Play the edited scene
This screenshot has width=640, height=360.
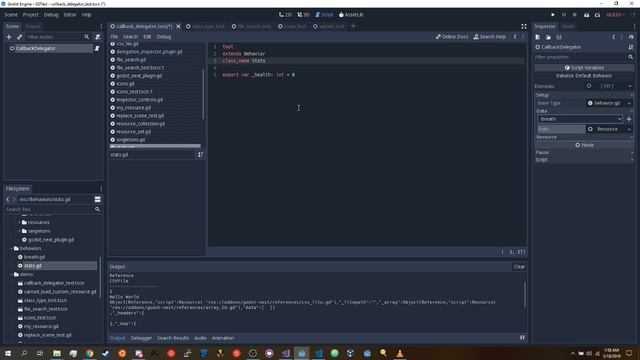pos(586,15)
